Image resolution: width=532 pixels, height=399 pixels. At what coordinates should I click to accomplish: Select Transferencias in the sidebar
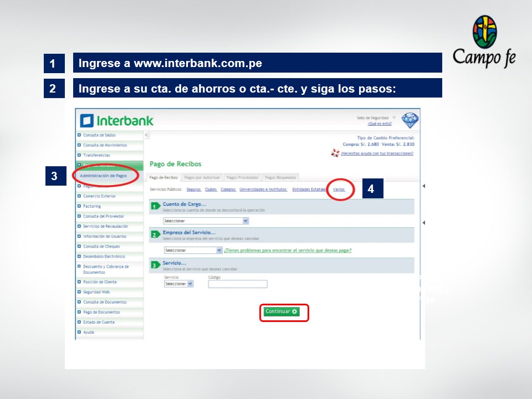(x=96, y=155)
